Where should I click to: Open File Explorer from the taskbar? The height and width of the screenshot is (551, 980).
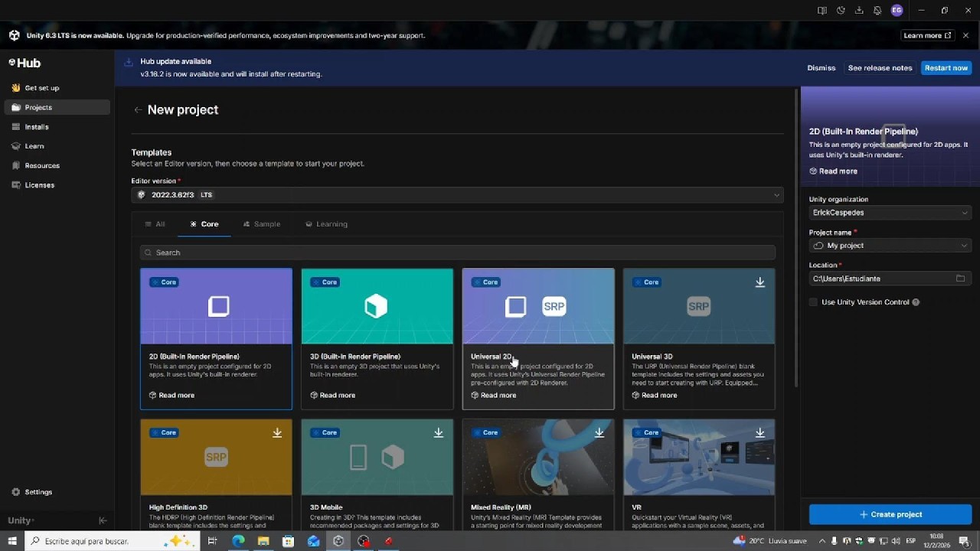[263, 541]
